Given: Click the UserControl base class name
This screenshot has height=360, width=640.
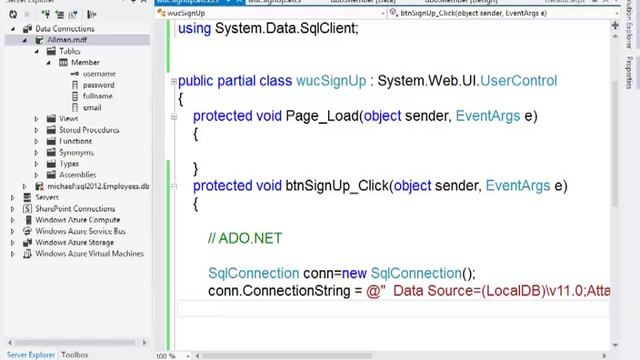Looking at the screenshot, I should pyautogui.click(x=518, y=81).
